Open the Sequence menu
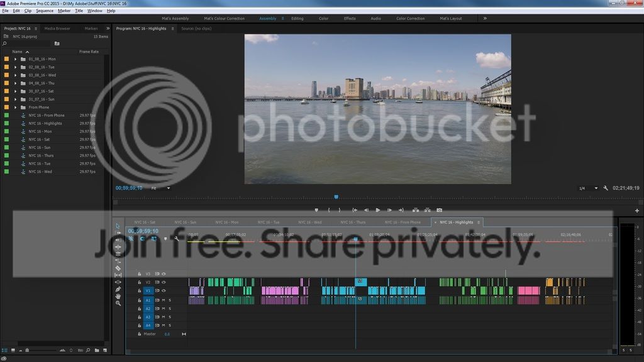The width and height of the screenshot is (644, 362). pyautogui.click(x=45, y=11)
